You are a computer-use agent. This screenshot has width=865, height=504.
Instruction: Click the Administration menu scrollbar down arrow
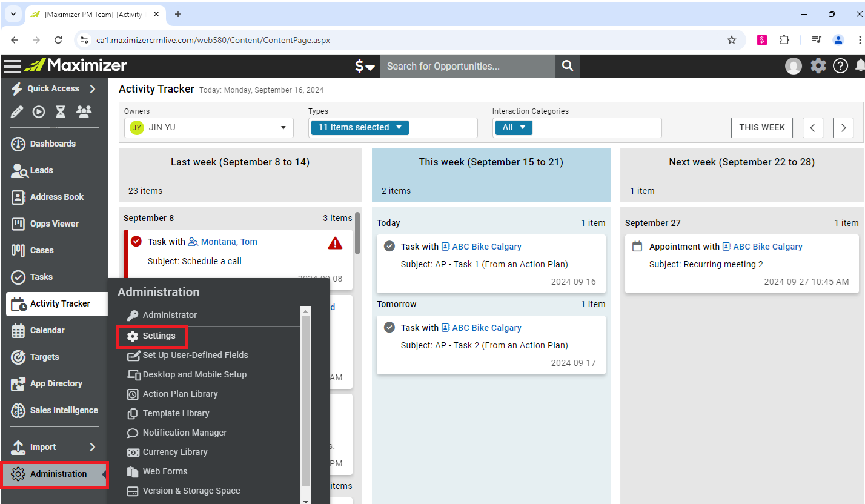click(x=305, y=500)
